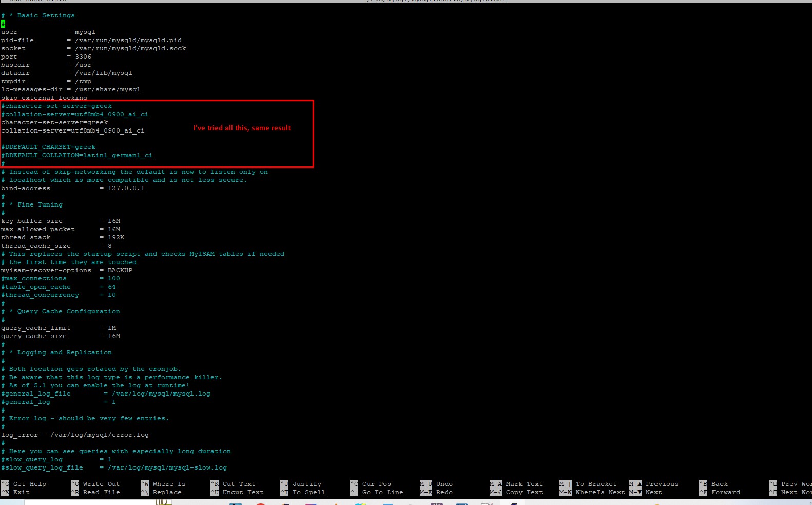
Task: Select the Write Out shortcut
Action: click(x=101, y=484)
